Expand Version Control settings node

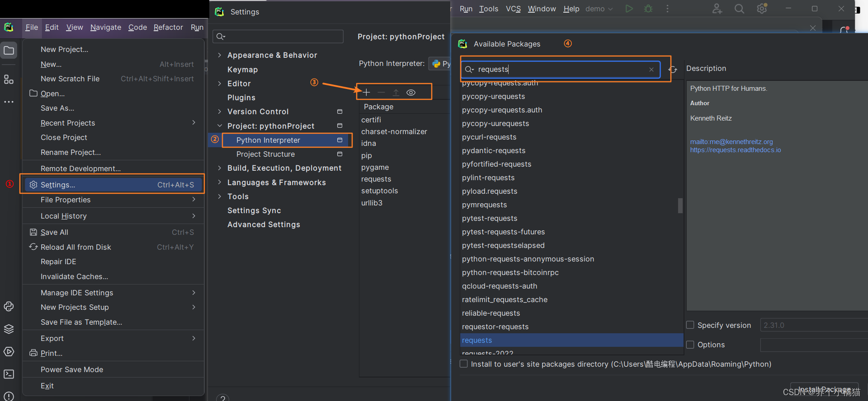click(x=220, y=112)
